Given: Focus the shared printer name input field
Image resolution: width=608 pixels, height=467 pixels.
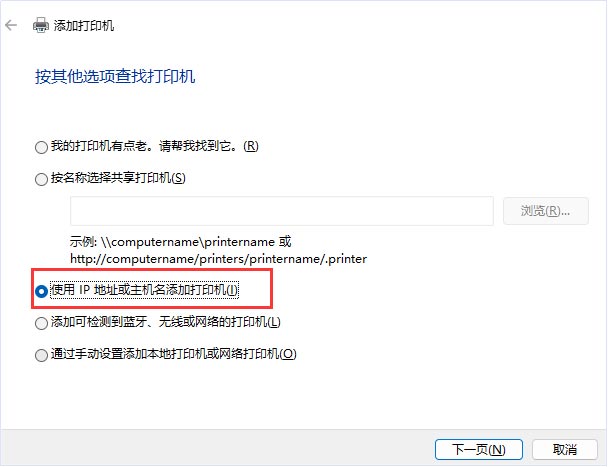Looking at the screenshot, I should coord(282,211).
